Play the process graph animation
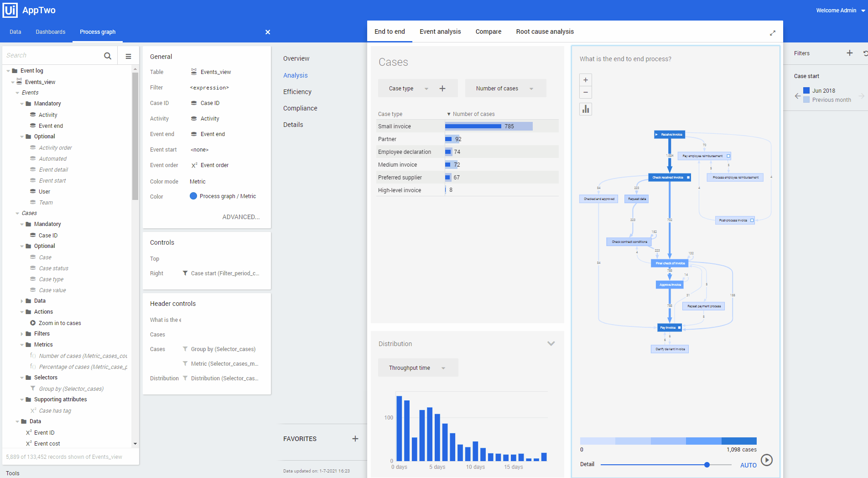 (767, 460)
